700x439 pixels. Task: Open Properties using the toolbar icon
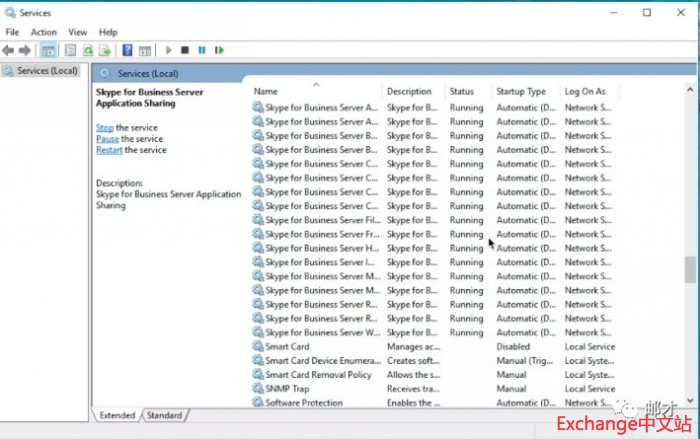(x=70, y=50)
